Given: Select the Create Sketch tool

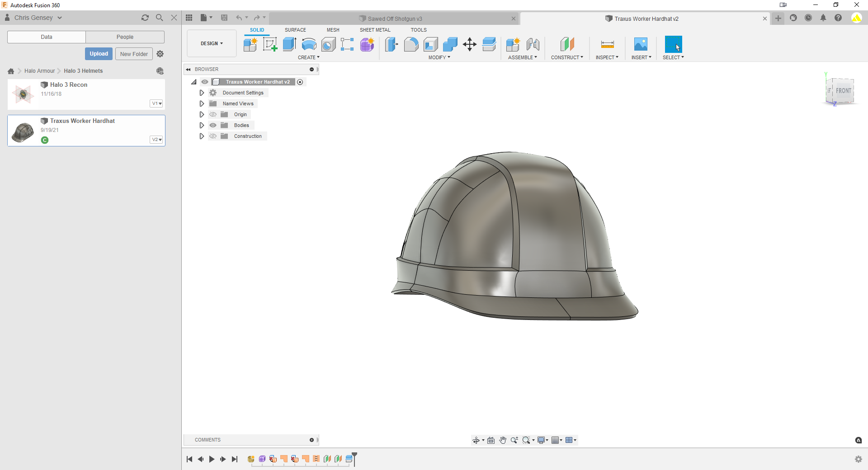Looking at the screenshot, I should pos(270,44).
